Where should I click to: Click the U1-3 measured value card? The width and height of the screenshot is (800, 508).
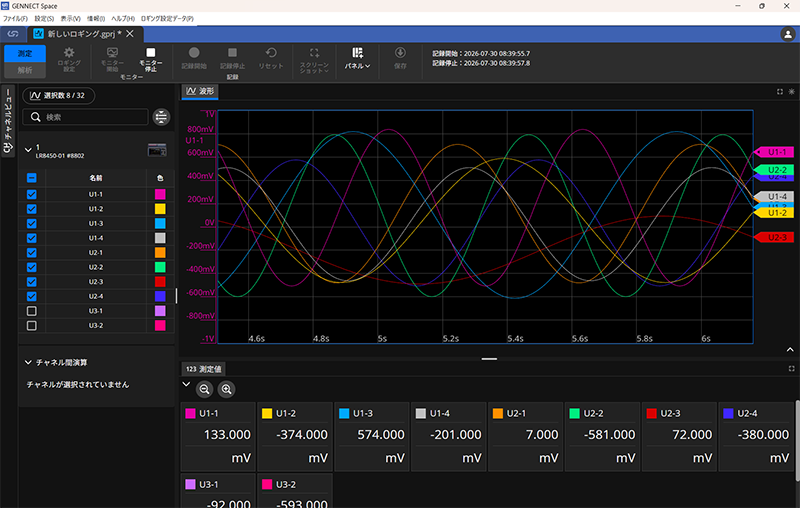click(372, 437)
